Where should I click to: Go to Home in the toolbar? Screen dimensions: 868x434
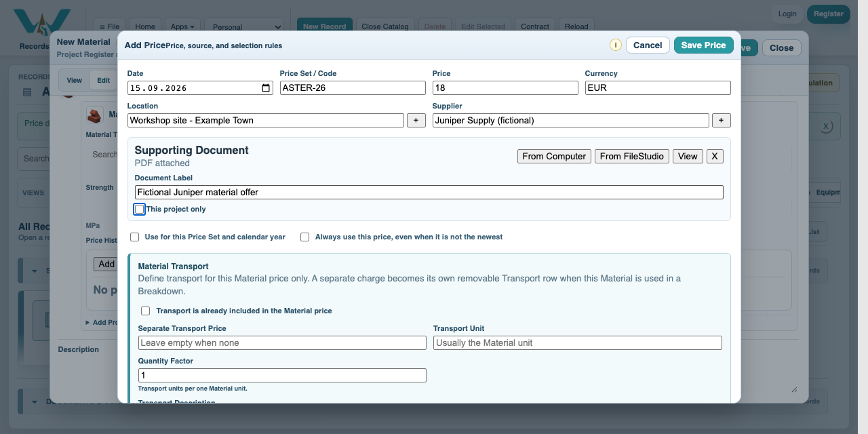click(144, 27)
